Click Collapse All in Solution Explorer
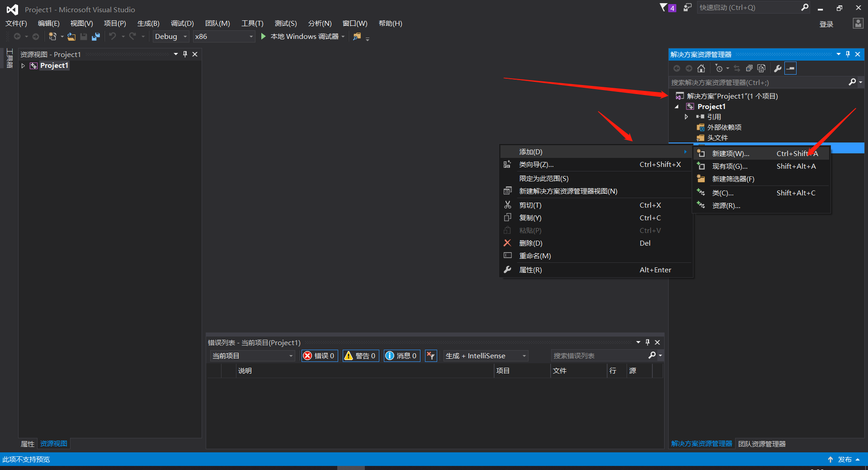The height and width of the screenshot is (470, 868). point(749,68)
